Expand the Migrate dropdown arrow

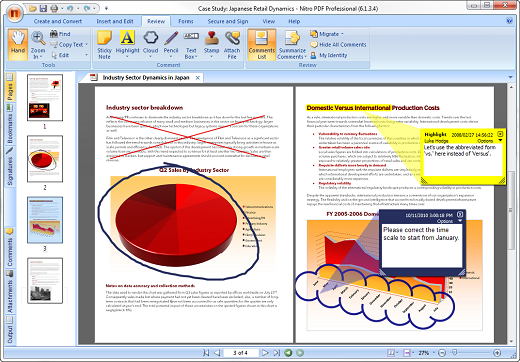(x=342, y=34)
